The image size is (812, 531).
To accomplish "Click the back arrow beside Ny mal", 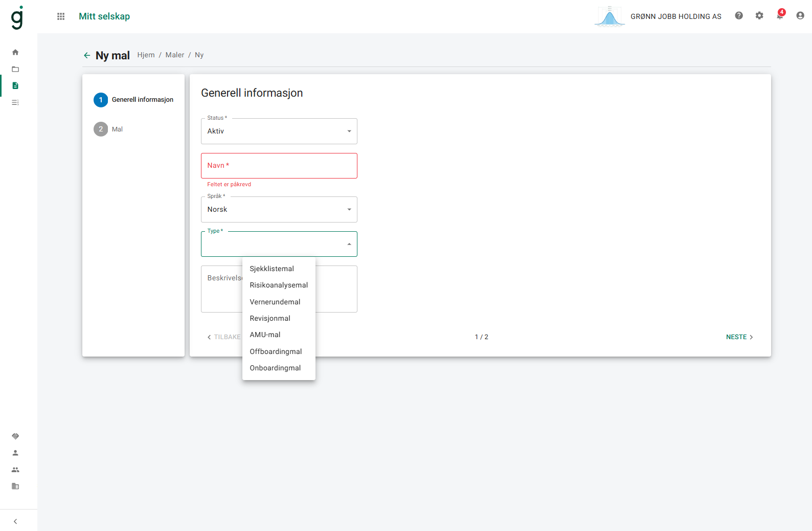I will pyautogui.click(x=87, y=55).
